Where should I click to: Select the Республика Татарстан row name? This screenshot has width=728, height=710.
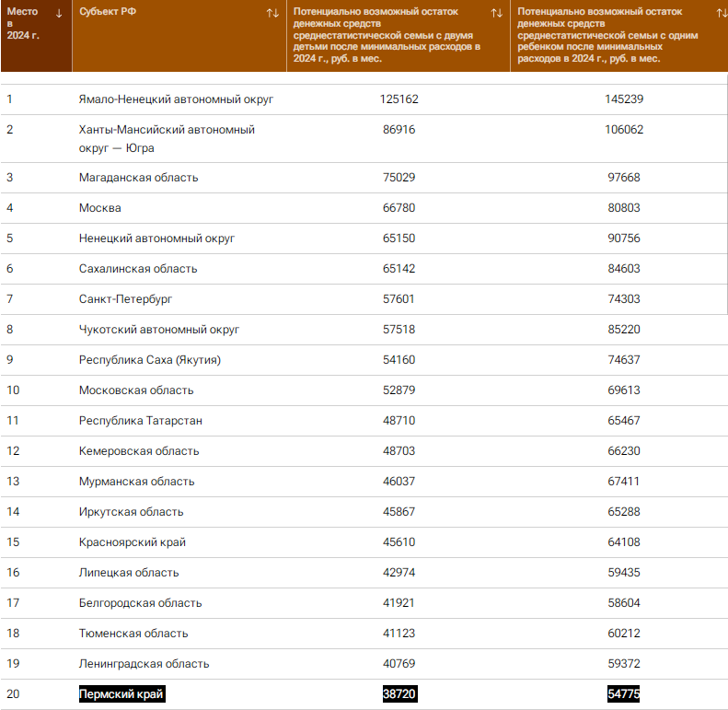[x=141, y=421]
